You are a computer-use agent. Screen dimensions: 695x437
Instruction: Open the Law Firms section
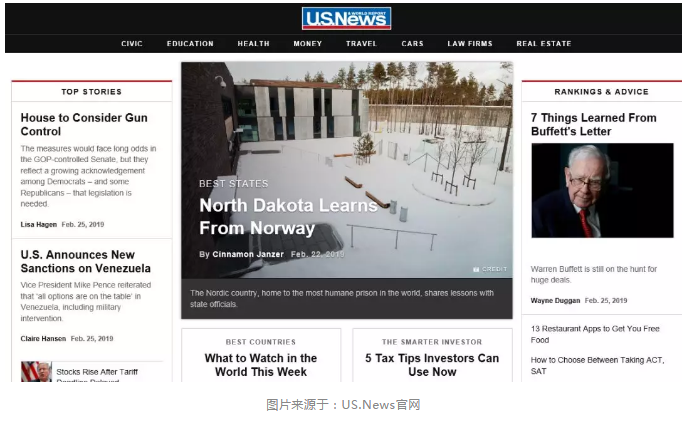(x=470, y=43)
